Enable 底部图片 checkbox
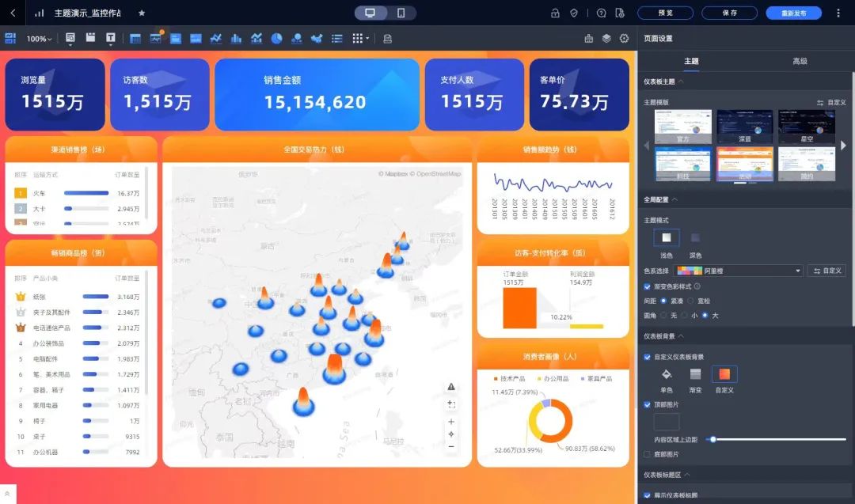Screen dimensions: 855x504 point(648,454)
